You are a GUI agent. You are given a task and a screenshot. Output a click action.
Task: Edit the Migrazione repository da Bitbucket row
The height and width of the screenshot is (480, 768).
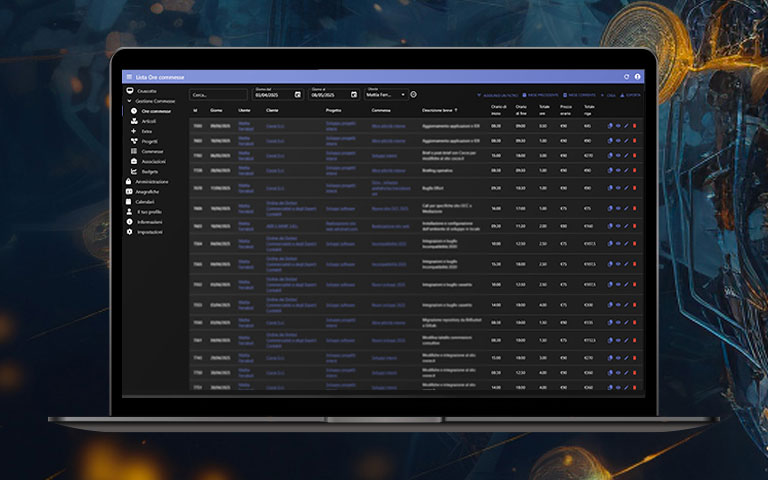pos(626,323)
